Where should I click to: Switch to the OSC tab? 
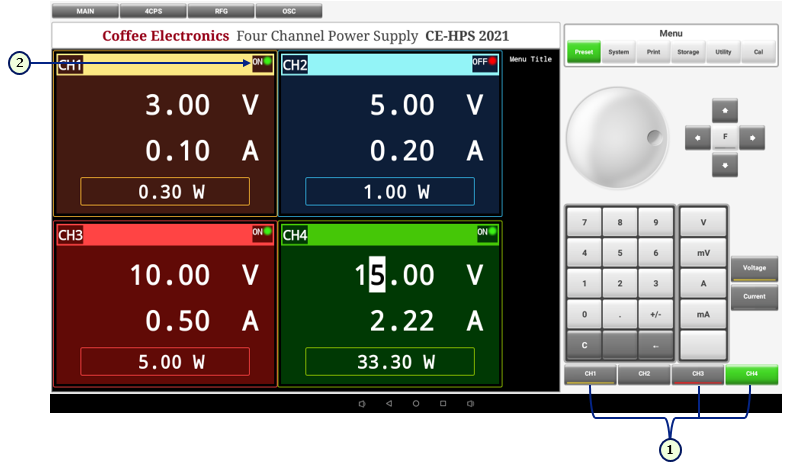tap(289, 12)
